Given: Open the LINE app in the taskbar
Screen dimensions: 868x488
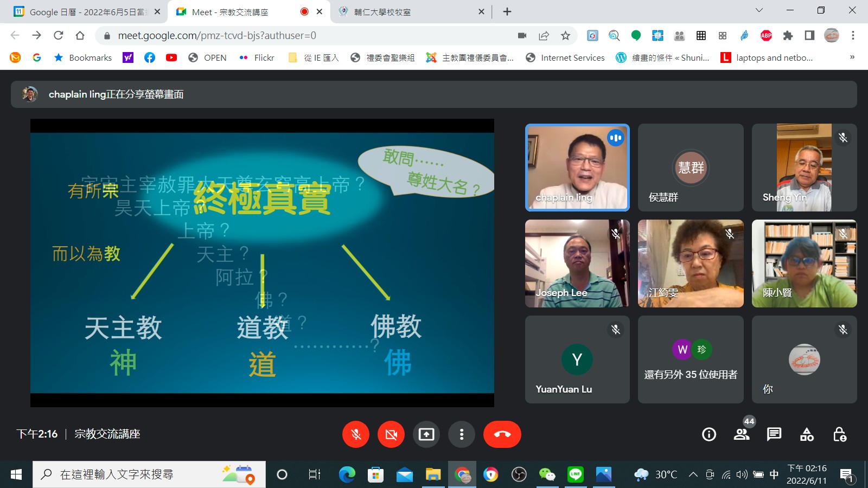Looking at the screenshot, I should coord(575,475).
